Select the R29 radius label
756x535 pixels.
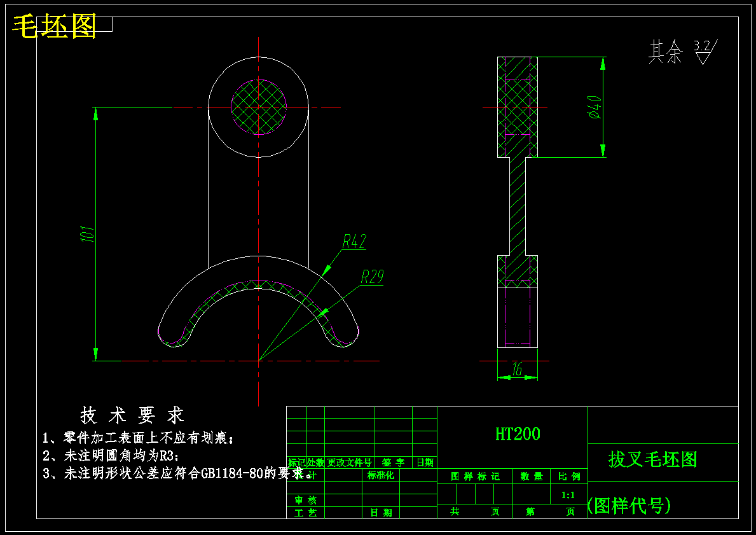point(372,277)
